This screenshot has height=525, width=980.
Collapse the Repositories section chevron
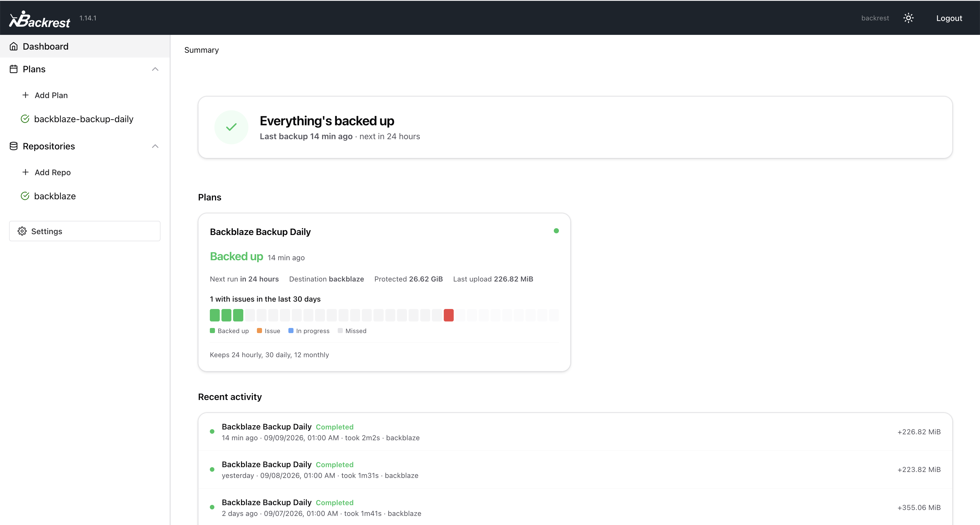155,146
